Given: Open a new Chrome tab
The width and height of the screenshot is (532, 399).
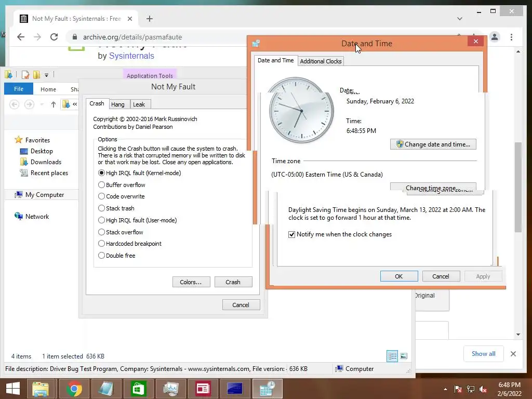Looking at the screenshot, I should tap(149, 19).
